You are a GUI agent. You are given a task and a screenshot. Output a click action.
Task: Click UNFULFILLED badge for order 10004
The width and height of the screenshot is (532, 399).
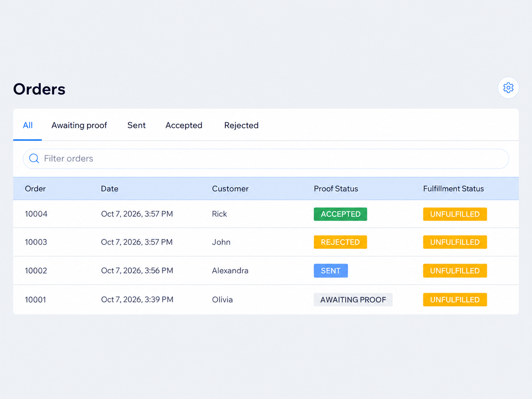[x=455, y=214]
